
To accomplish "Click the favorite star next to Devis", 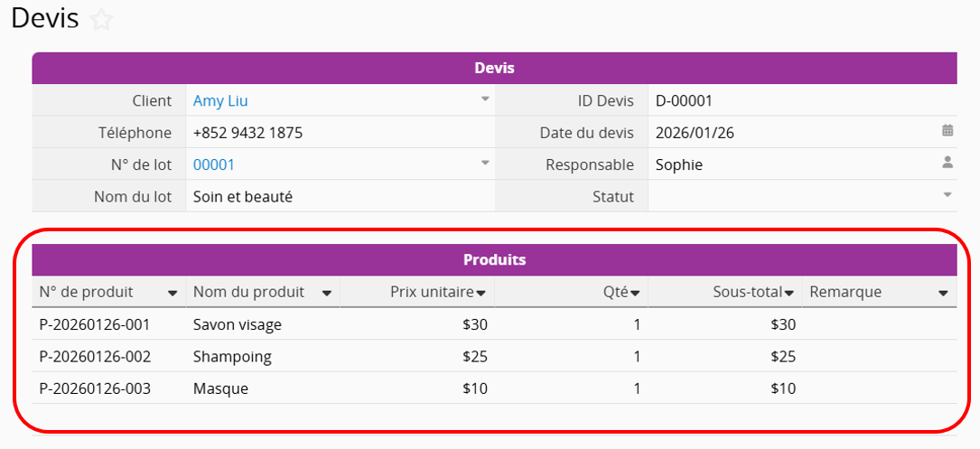I will point(102,20).
